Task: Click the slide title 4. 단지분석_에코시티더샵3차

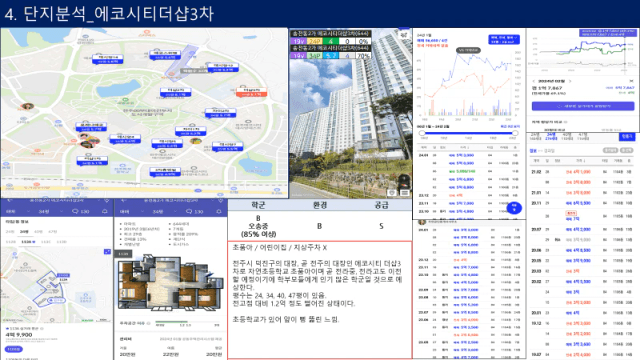Action: point(109,14)
